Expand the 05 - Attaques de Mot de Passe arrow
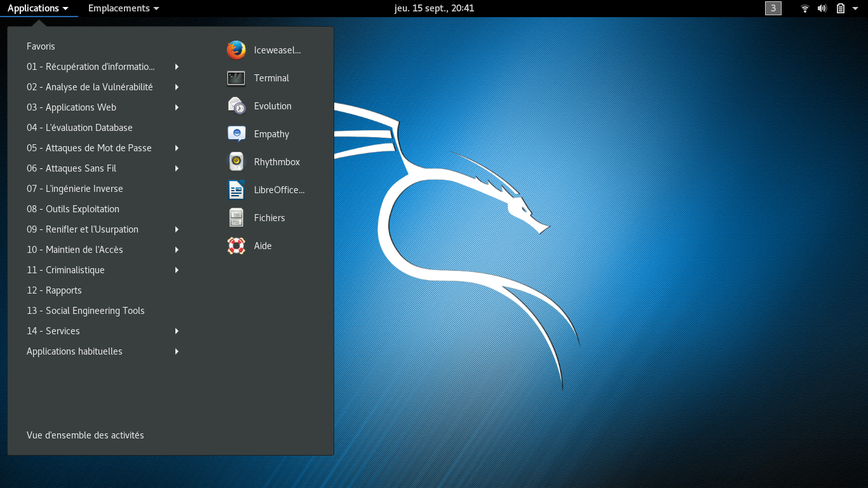Screen dimensions: 868x488 tap(177, 148)
